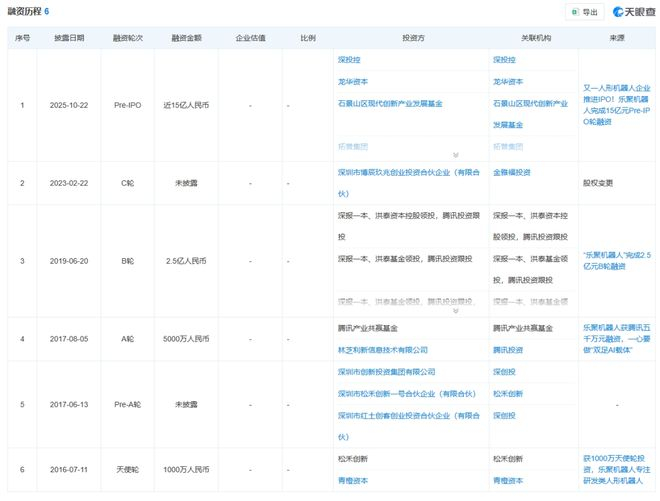Click the 5000万人民币 amount cell
The width and height of the screenshot is (660, 501).
186,339
